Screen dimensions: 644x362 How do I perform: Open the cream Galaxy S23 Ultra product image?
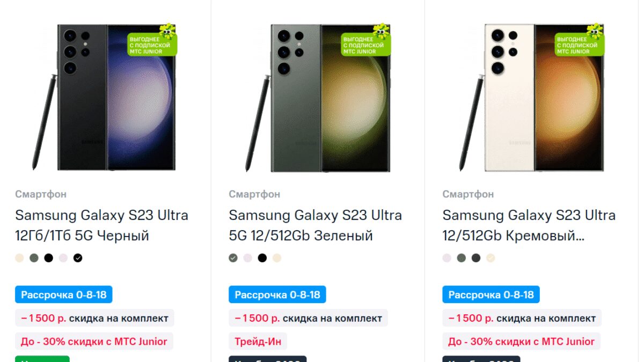(532, 98)
